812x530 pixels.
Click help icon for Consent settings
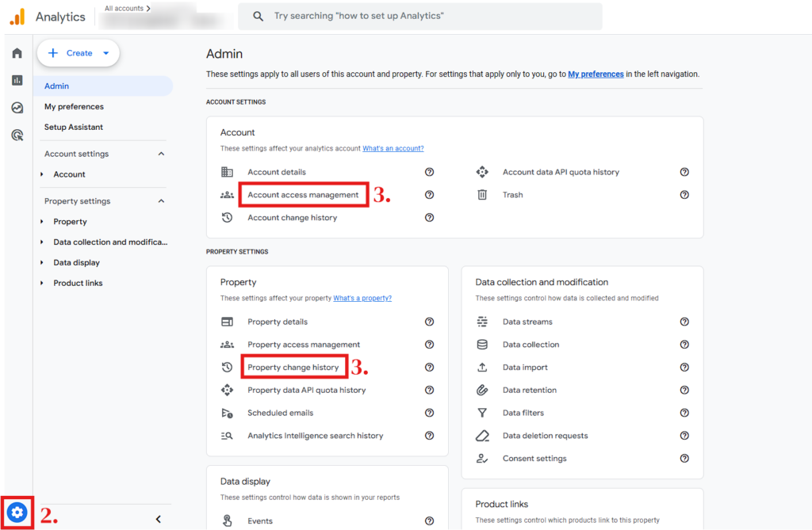(684, 458)
